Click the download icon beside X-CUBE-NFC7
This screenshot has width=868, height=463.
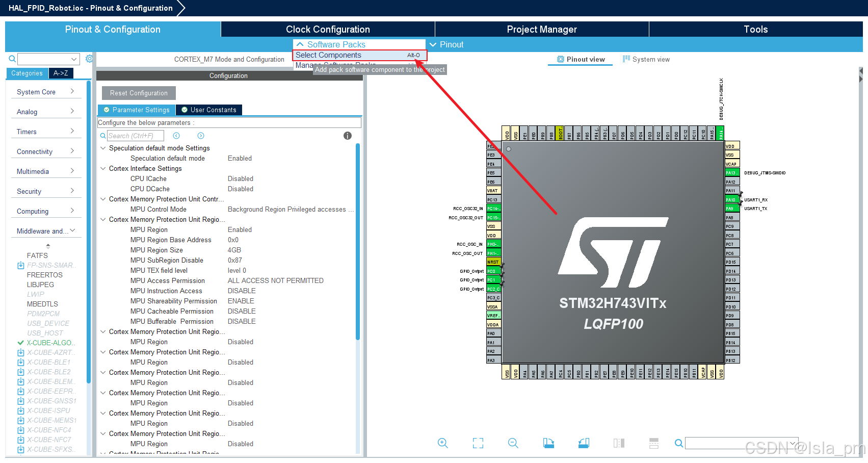coord(21,440)
